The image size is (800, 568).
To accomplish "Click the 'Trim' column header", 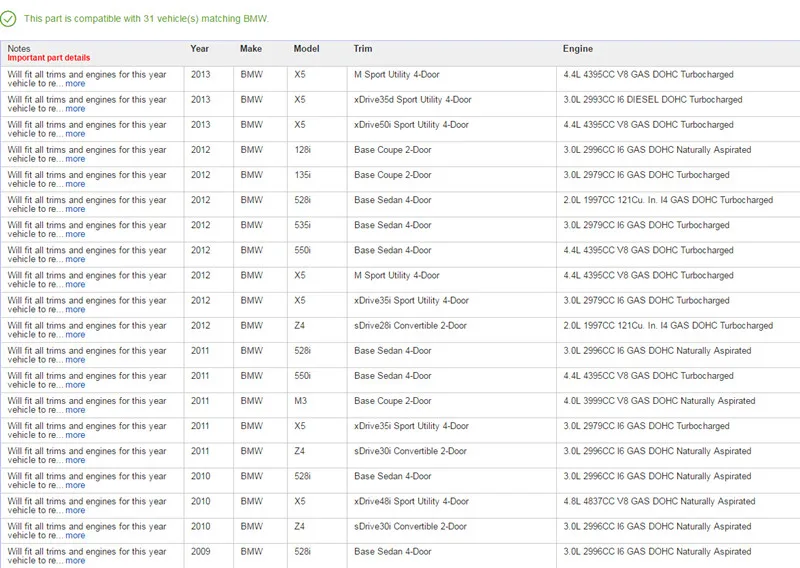I will (363, 48).
